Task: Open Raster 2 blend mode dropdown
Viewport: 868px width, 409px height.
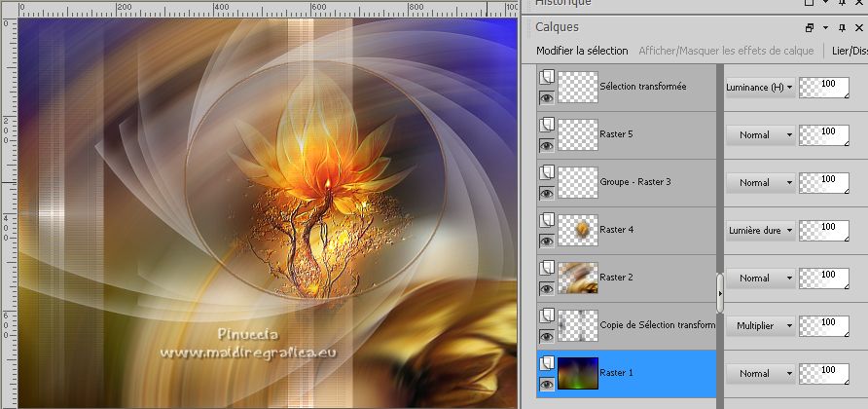Action: pos(761,278)
